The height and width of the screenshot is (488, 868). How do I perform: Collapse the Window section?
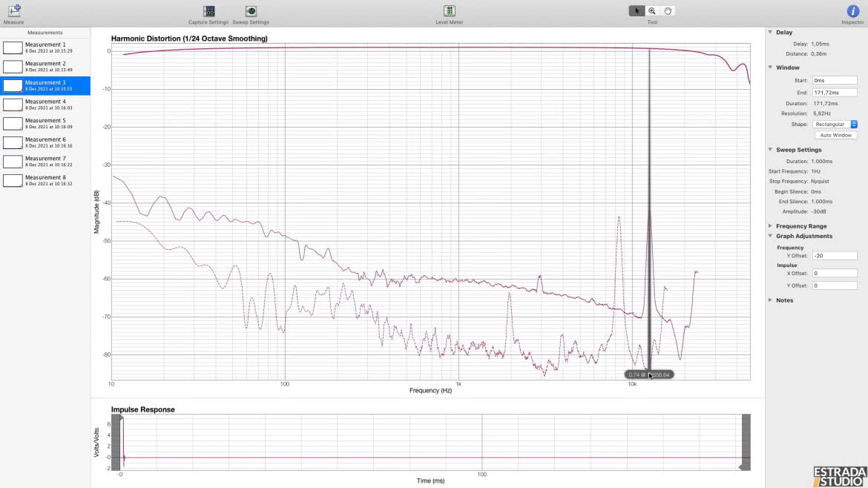770,67
